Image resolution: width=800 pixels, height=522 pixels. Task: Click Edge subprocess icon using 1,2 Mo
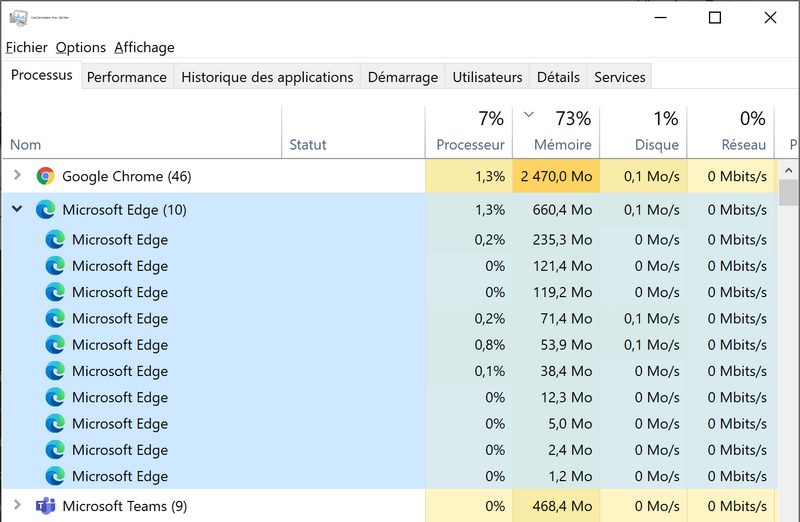(55, 476)
